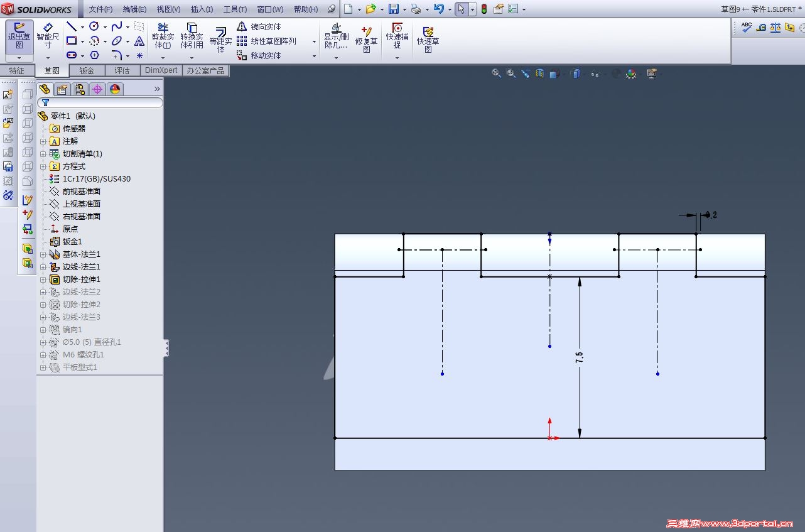This screenshot has height=532, width=805.
Task: Open the 插入(I) menu
Action: [202, 9]
